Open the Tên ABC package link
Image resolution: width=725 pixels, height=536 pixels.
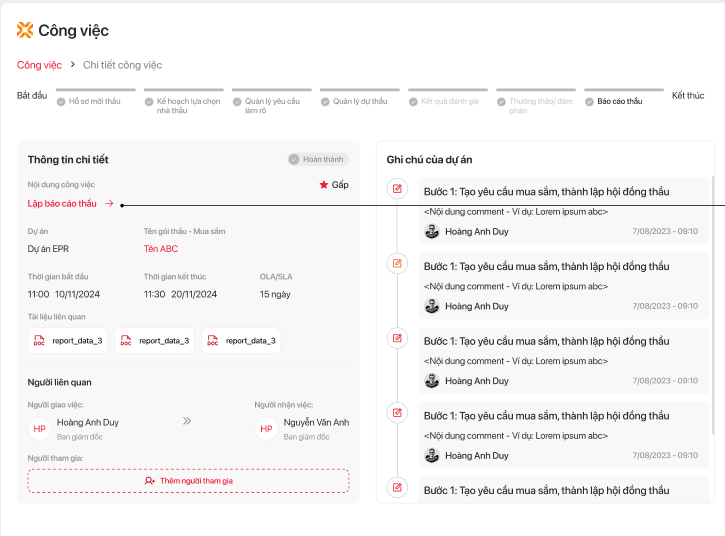160,249
